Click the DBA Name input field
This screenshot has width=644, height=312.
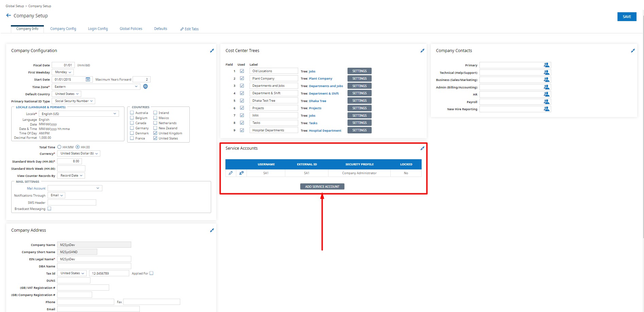(94, 266)
